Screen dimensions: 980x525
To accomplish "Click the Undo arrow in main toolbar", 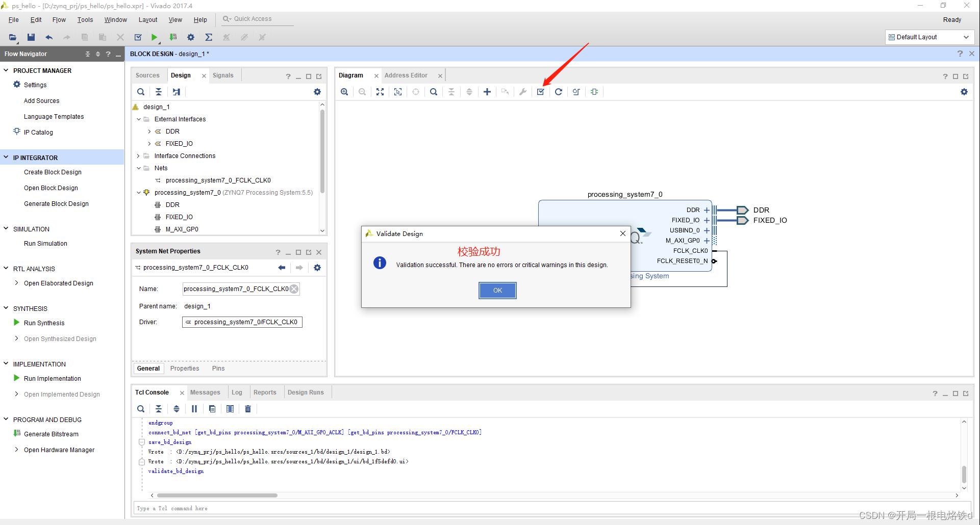I will 49,37.
